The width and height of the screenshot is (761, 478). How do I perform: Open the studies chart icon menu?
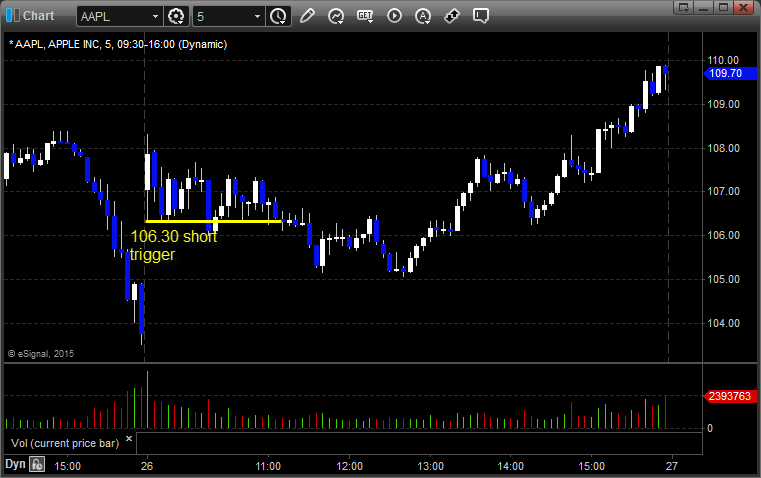(x=336, y=16)
